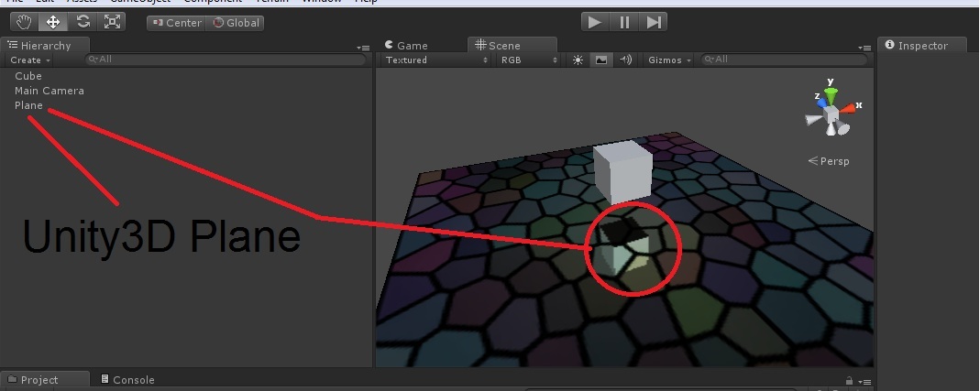This screenshot has height=391, width=980.
Task: Select the Hand tool
Action: coord(25,23)
